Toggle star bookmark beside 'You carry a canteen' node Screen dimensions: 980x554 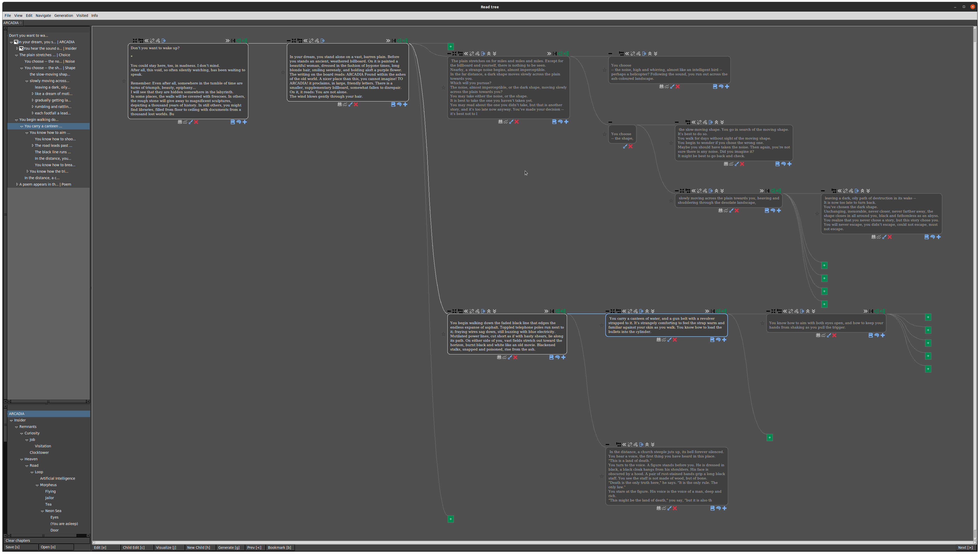601,325
